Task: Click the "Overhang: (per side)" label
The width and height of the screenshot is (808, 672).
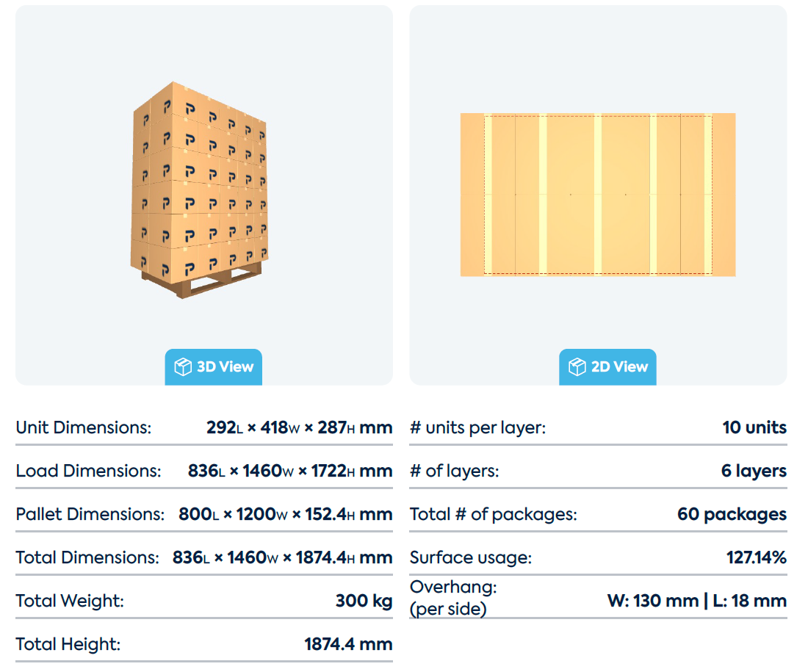Action: [453, 598]
